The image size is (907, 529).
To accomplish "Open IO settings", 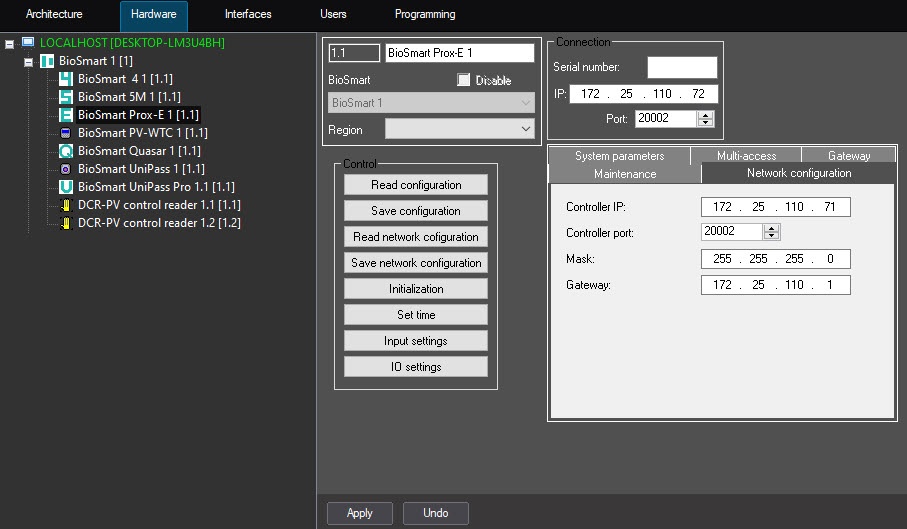I will tap(416, 367).
